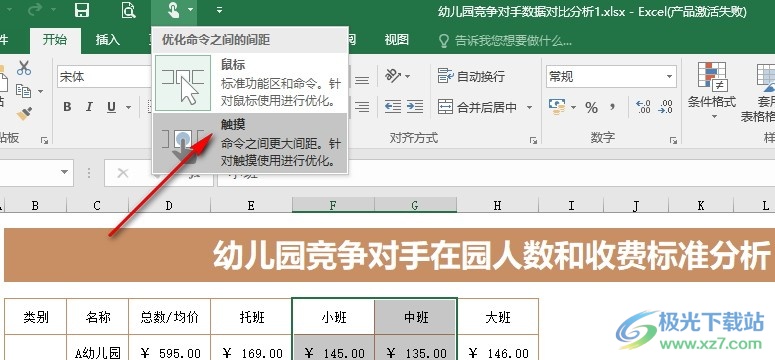This screenshot has width=775, height=360.
Task: Click the ¥ 135.00 cell
Action: point(415,348)
